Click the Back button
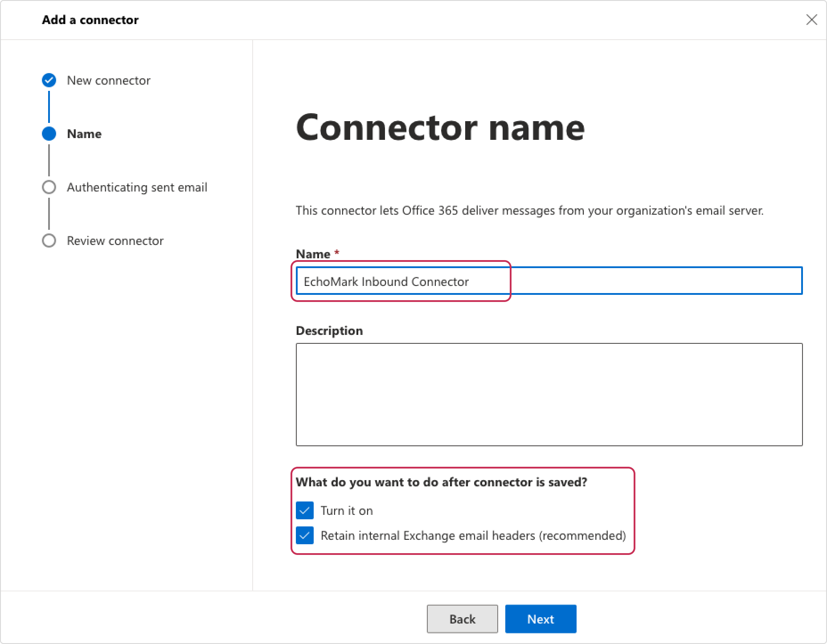The width and height of the screenshot is (827, 644). (x=463, y=619)
